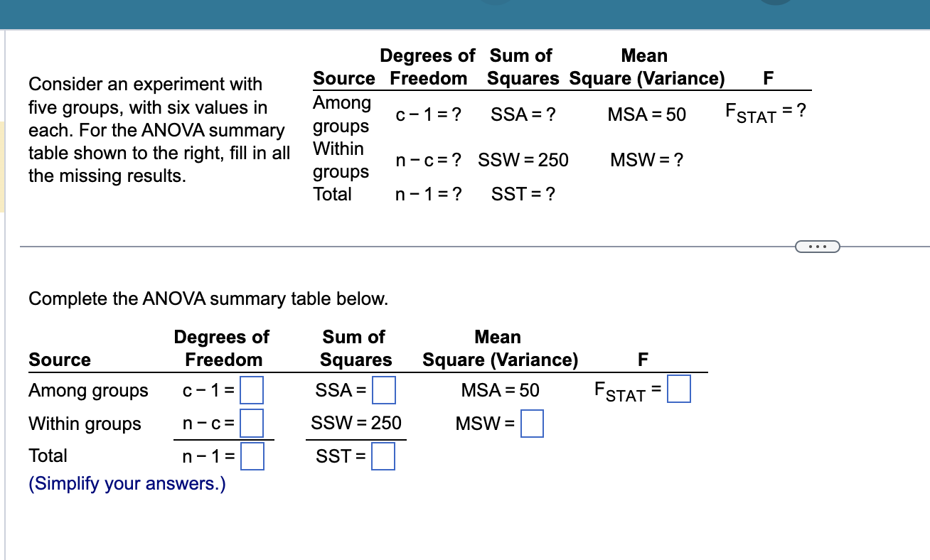Viewport: 930px width, 560px height.
Task: Click the SSA sum of squares answer box
Action: (383, 389)
